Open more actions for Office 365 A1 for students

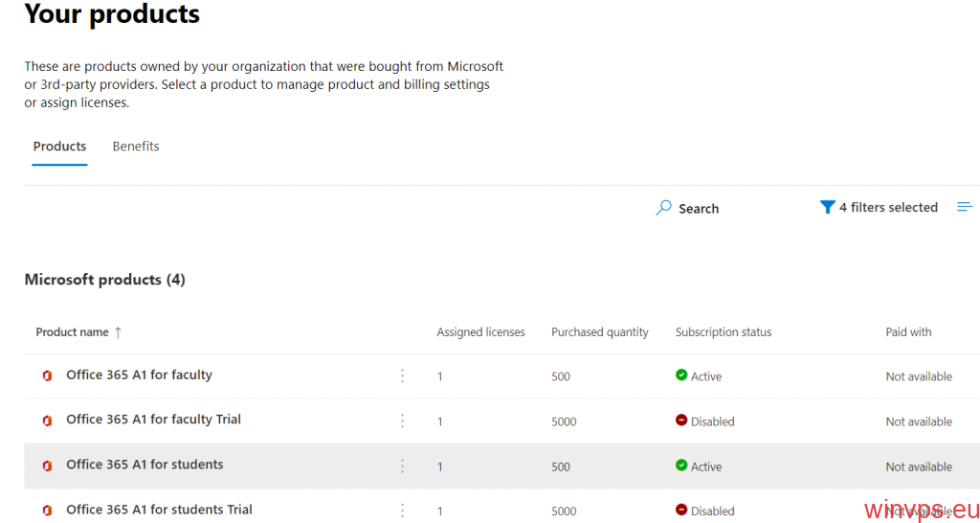(402, 466)
